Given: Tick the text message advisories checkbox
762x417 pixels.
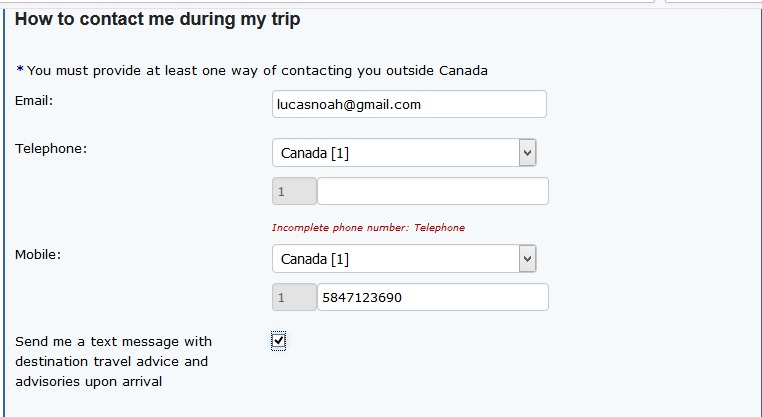Looking at the screenshot, I should click(279, 342).
